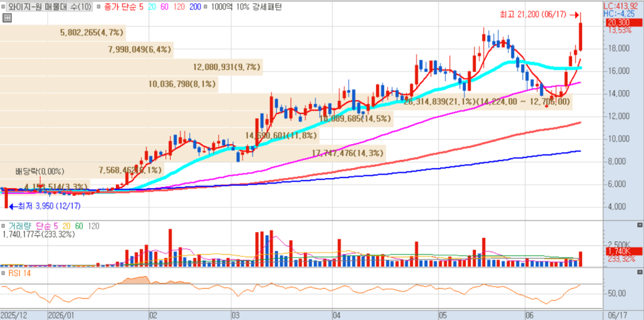
Task: Click the 거래량 volume legend label
Action: pyautogui.click(x=20, y=226)
